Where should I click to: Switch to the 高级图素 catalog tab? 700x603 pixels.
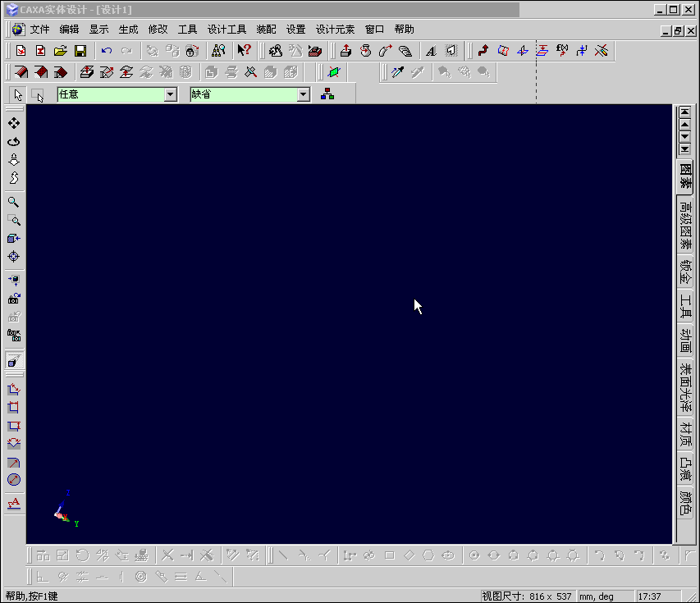click(685, 226)
